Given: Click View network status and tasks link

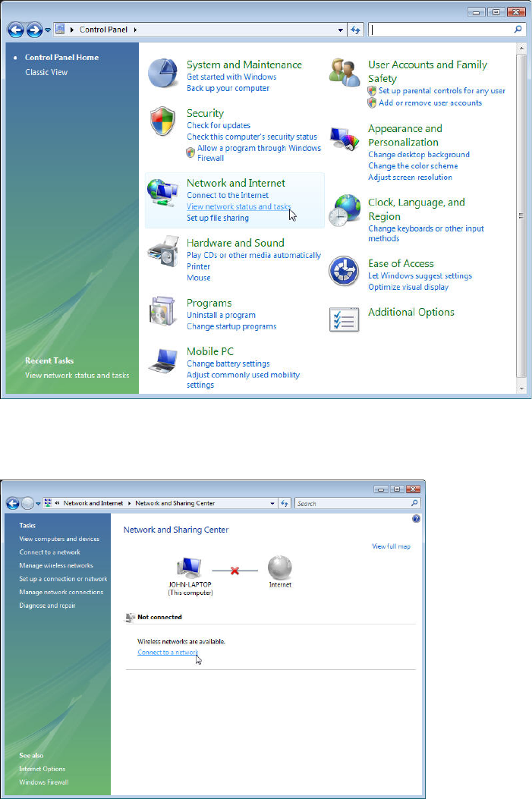Looking at the screenshot, I should click(238, 206).
